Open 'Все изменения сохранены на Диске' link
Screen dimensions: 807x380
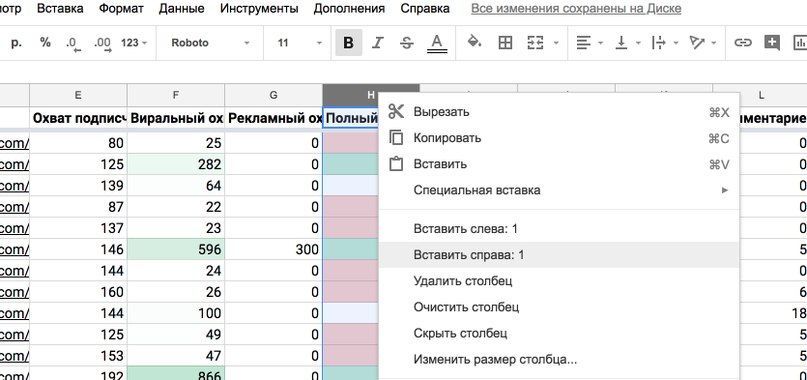576,9
